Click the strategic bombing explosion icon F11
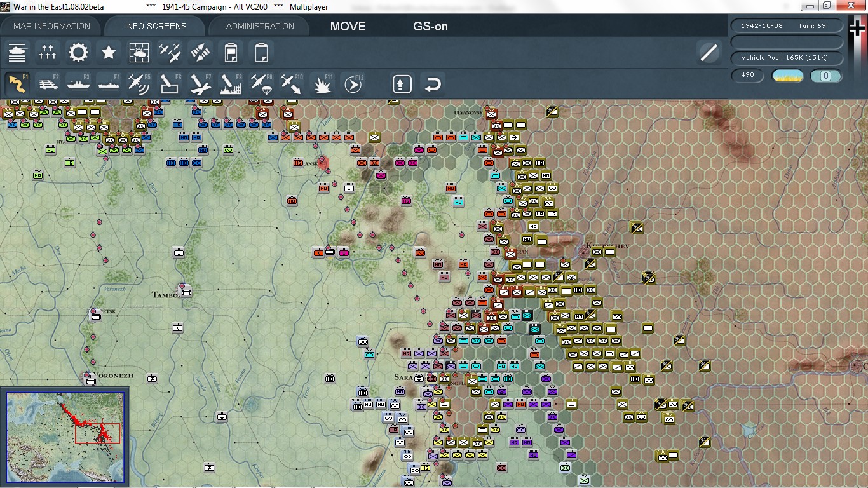This screenshot has width=868, height=488. [322, 83]
